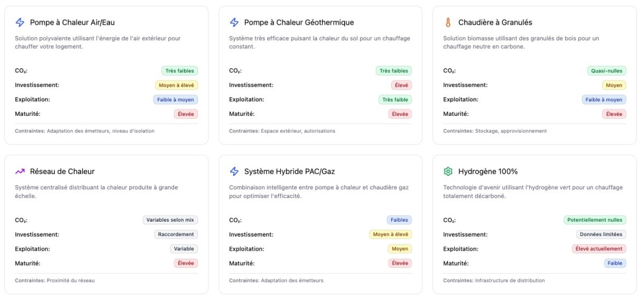Viewport: 644px width, 300px height.
Task: Click the gear icon beside Hydrogène 100%
Action: (x=448, y=172)
